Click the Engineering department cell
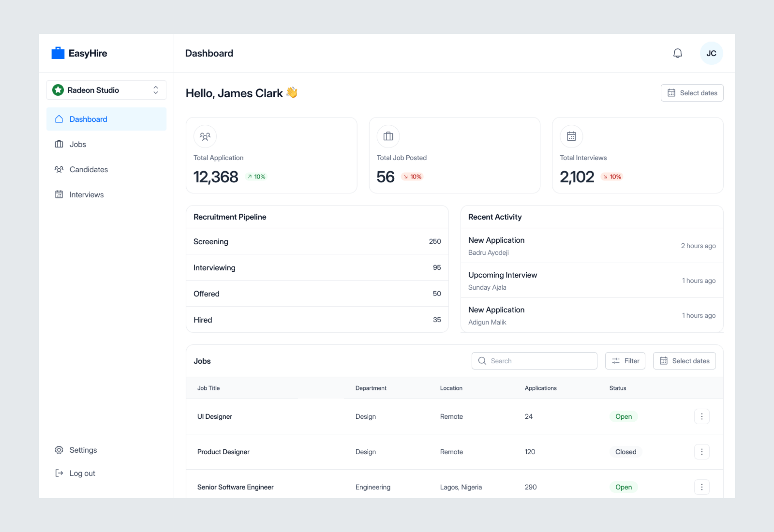774x532 pixels. pyautogui.click(x=373, y=487)
